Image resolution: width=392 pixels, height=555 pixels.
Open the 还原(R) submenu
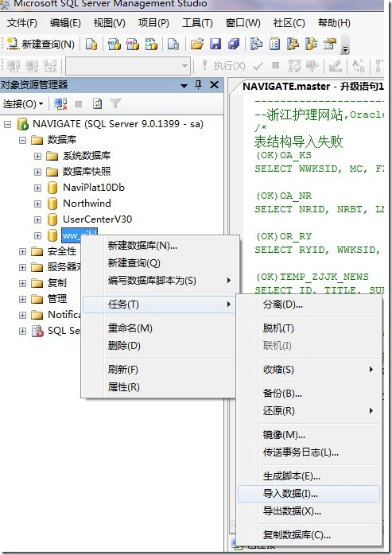(x=309, y=411)
